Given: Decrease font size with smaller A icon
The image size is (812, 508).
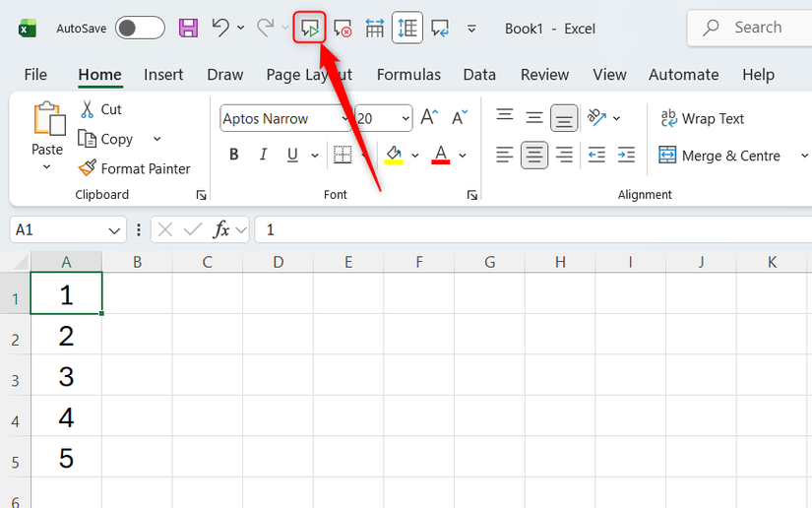Looking at the screenshot, I should [460, 117].
